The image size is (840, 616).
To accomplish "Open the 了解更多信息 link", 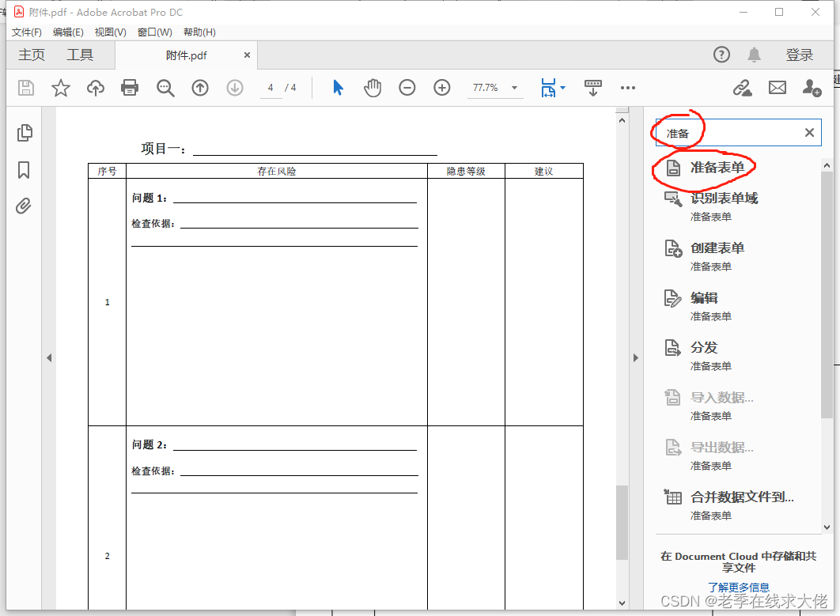I will coord(739,587).
